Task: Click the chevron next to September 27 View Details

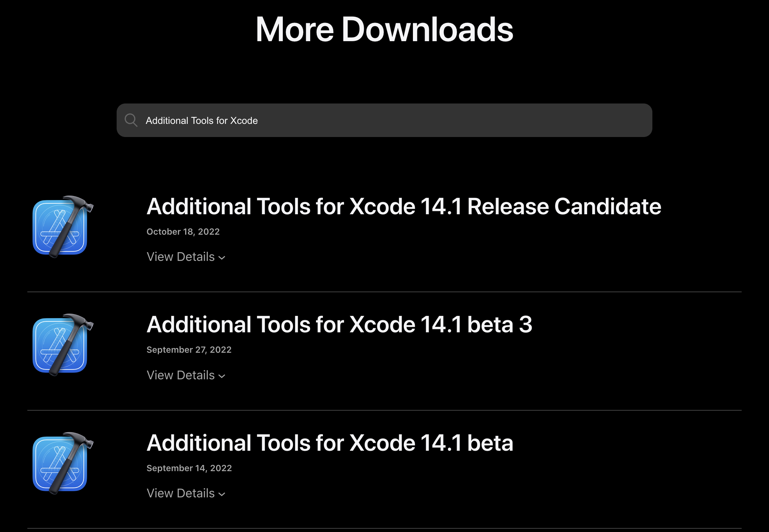Action: pyautogui.click(x=222, y=376)
